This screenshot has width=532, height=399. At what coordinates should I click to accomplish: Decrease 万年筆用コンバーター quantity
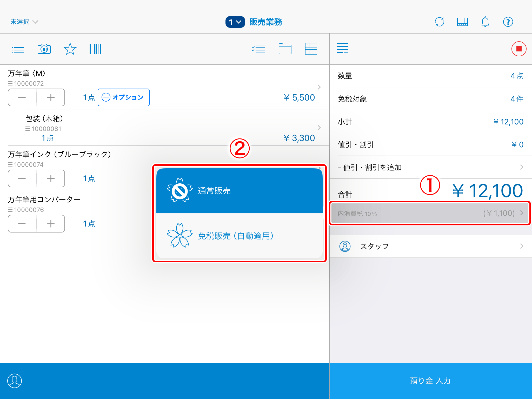click(22, 224)
